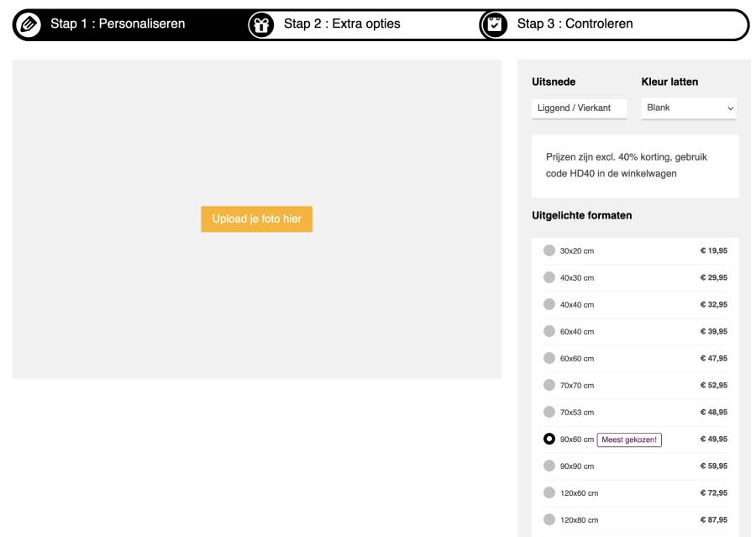Select the 120x60 cm format

549,492
